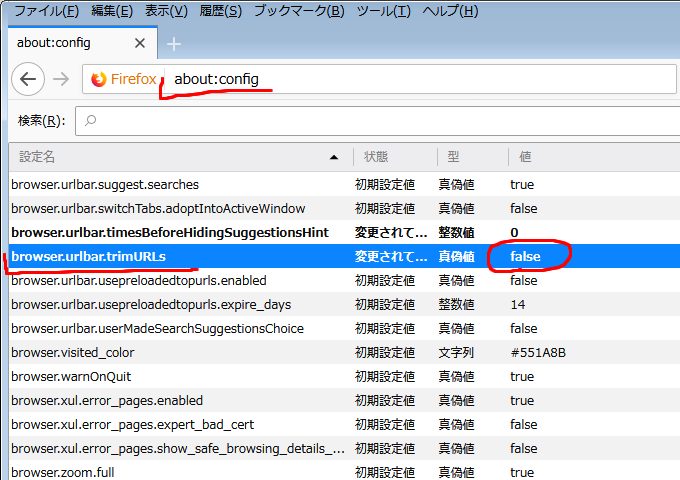Click the sort arrow in 設定名 column
The height and width of the screenshot is (480, 680).
coord(333,157)
